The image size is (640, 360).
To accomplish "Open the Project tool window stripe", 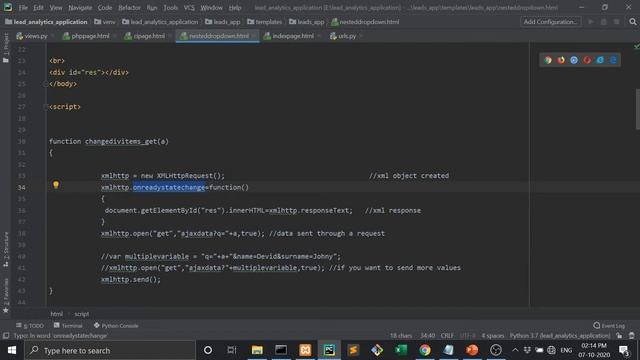I will 6,48.
